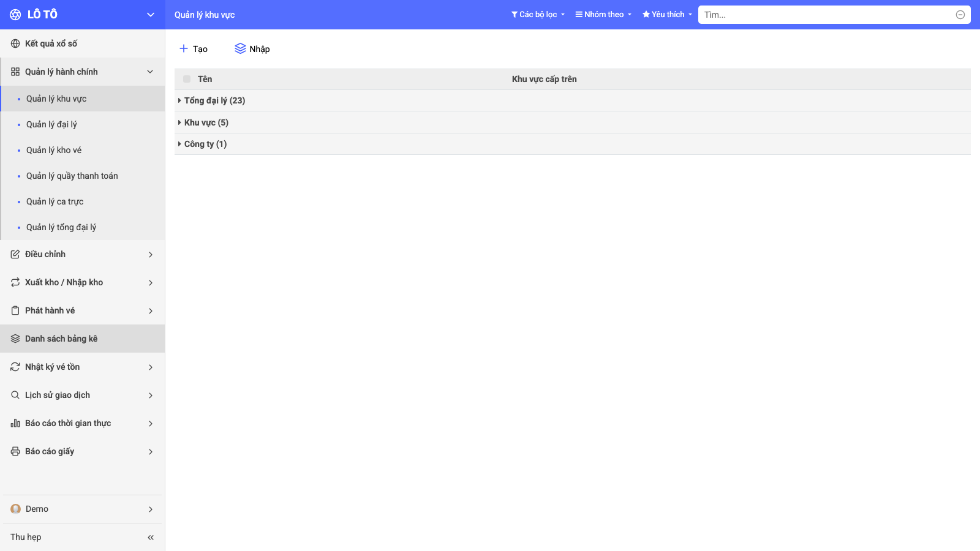Open the Yêu thích favorites dropdown
The height and width of the screenshot is (551, 980).
pyautogui.click(x=667, y=15)
